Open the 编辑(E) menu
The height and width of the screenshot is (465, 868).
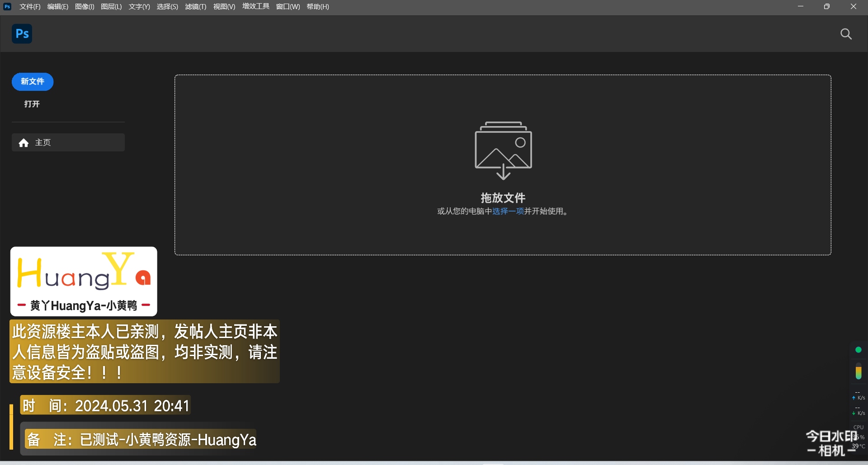pos(58,7)
